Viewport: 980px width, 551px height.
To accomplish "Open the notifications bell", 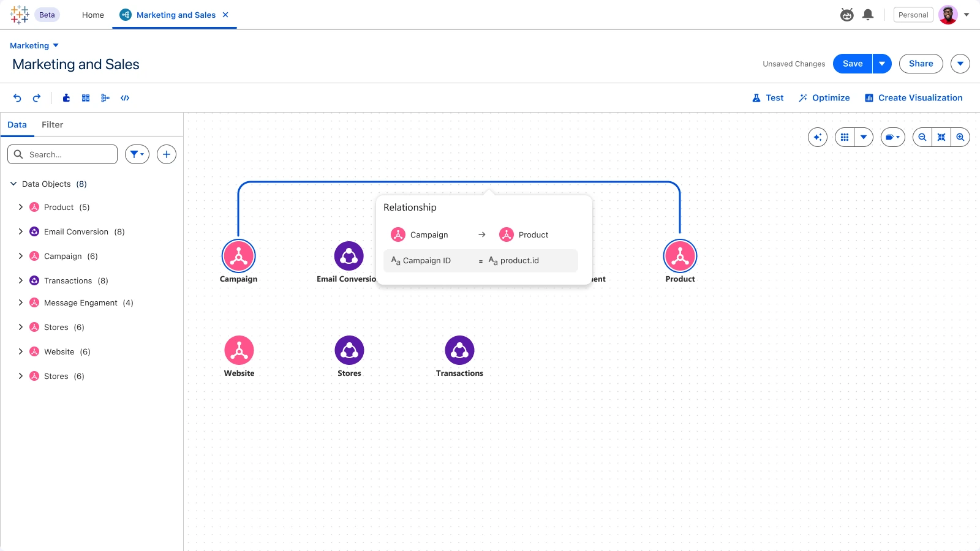I will click(868, 15).
